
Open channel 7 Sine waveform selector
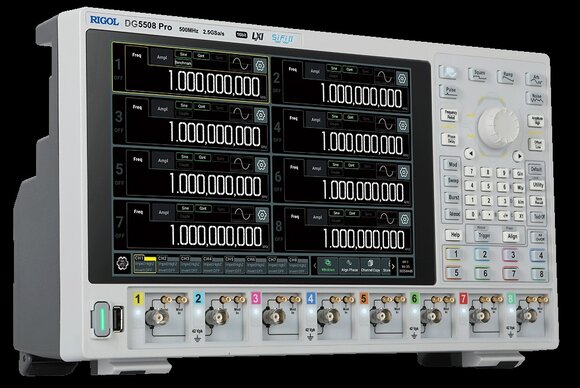coord(184,208)
